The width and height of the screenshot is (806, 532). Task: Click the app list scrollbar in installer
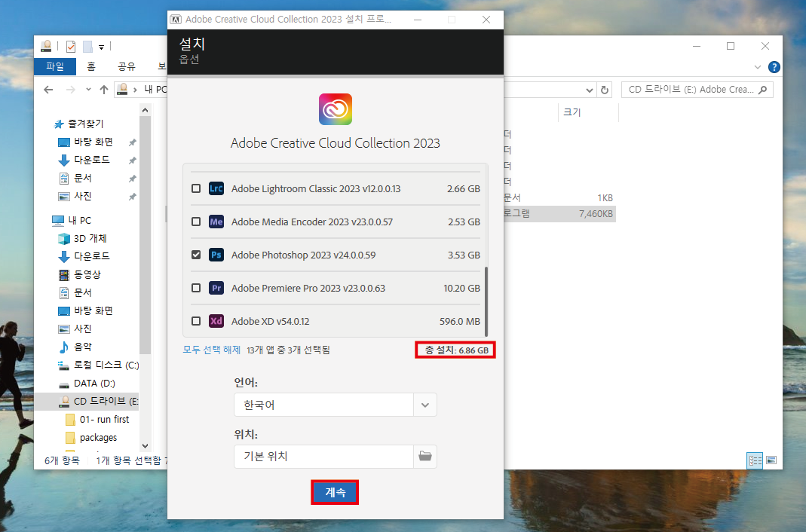tap(486, 302)
